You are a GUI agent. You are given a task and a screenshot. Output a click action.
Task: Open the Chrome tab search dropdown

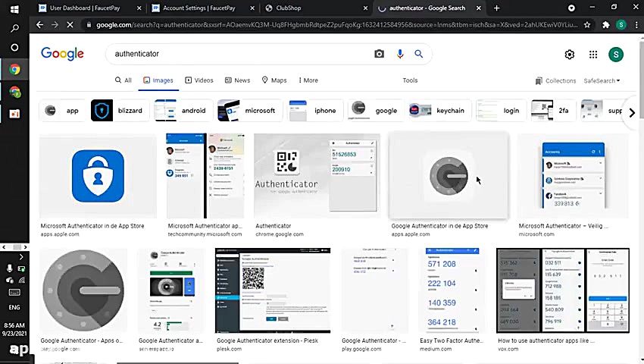point(571,8)
